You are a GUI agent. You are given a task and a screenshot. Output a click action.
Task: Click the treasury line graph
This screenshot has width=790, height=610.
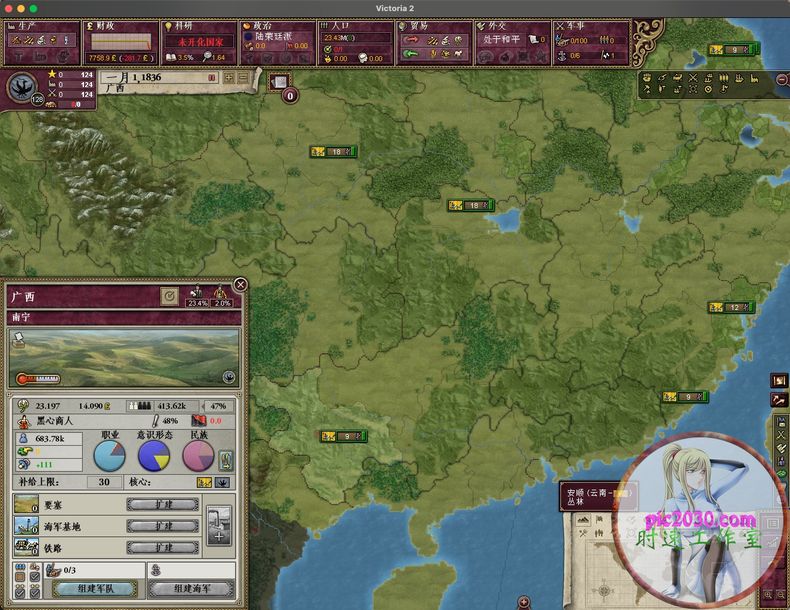121,42
